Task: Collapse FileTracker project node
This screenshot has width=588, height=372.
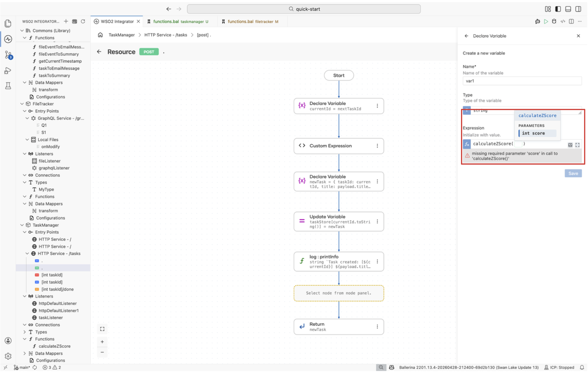Action: (22, 104)
